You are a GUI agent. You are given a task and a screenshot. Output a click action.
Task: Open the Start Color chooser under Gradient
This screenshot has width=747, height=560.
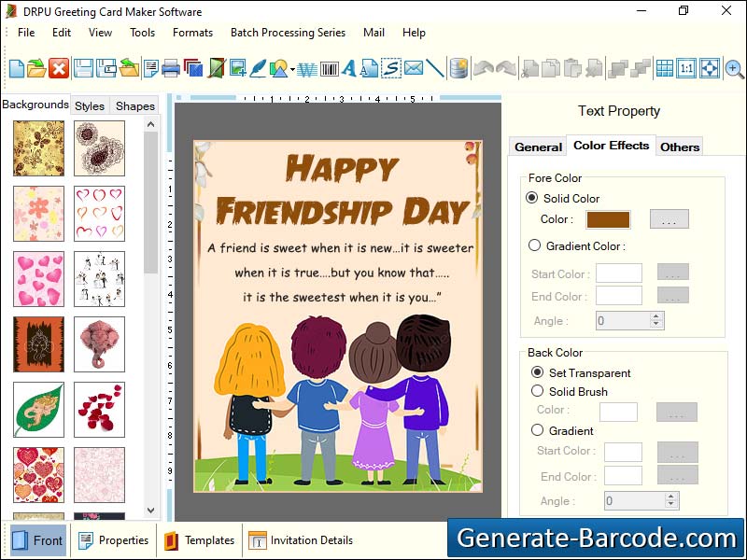click(x=676, y=452)
